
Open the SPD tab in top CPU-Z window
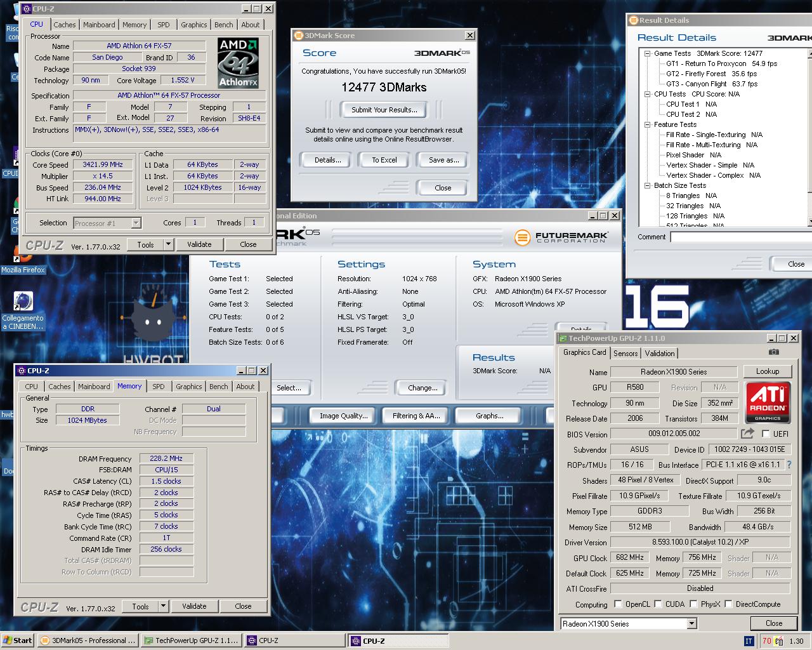(x=163, y=25)
